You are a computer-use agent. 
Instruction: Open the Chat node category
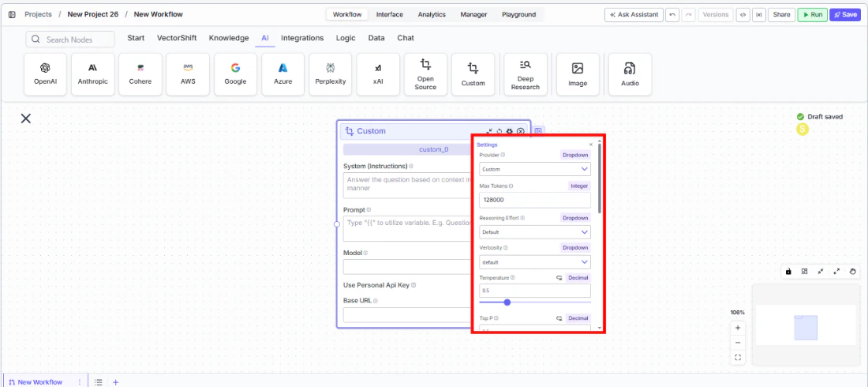pyautogui.click(x=406, y=38)
